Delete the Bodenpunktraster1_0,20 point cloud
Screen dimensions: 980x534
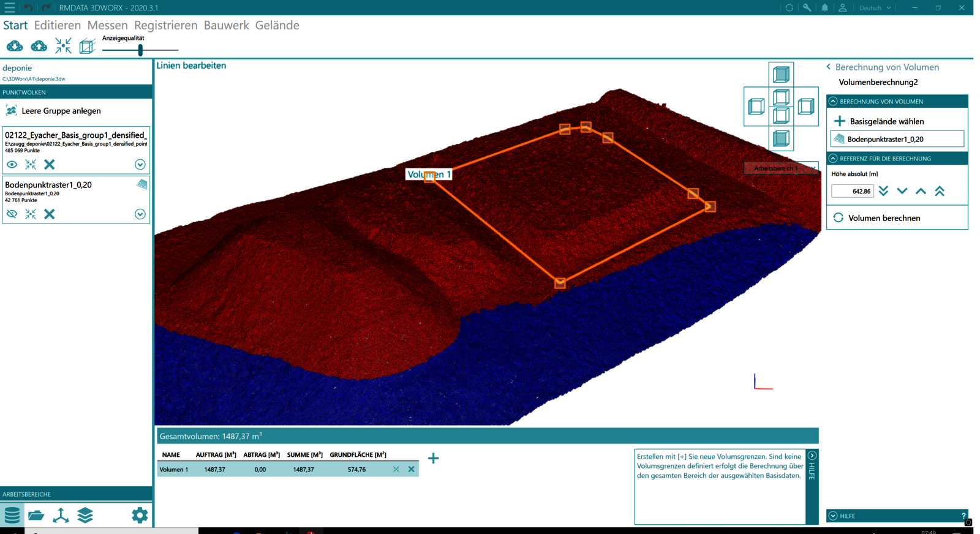(x=50, y=214)
